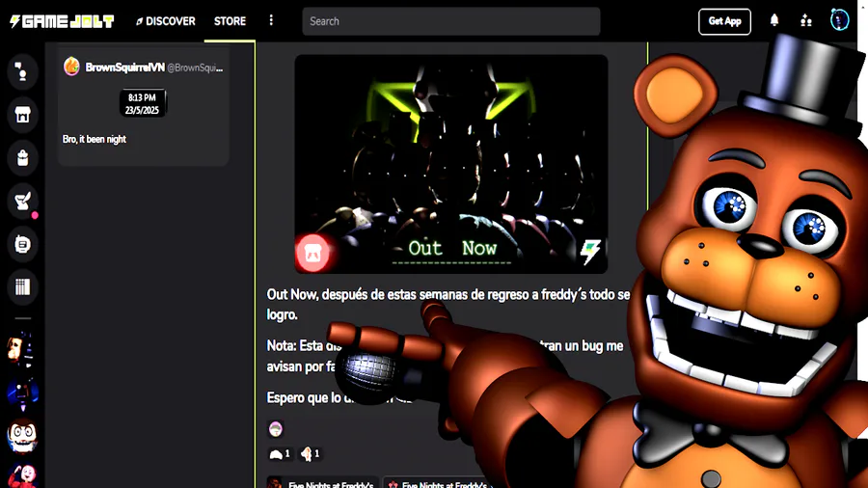This screenshot has height=488, width=868.
Task: Click the second reaction with count 1
Action: [310, 454]
